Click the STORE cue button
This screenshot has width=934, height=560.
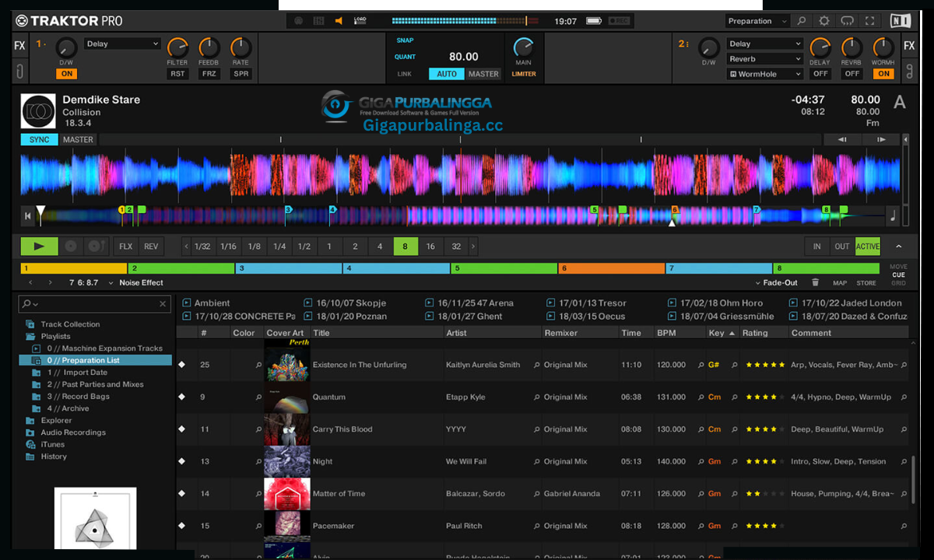(x=866, y=283)
